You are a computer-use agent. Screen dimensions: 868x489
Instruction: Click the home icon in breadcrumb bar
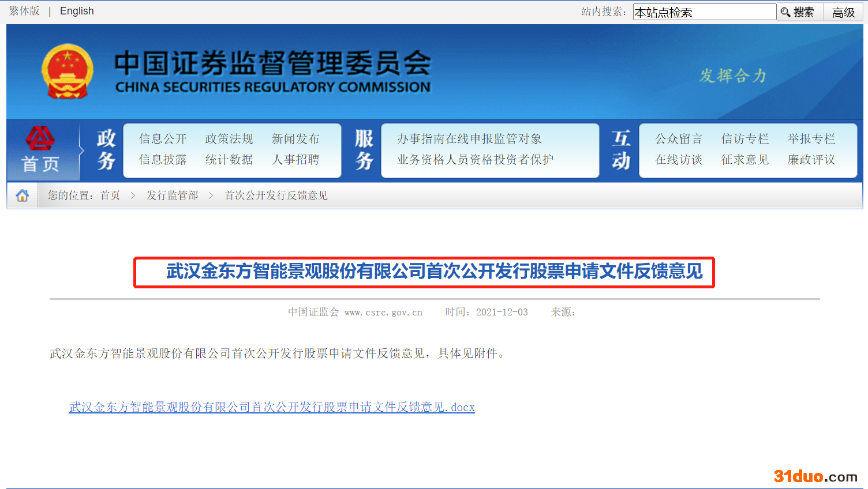[x=23, y=195]
